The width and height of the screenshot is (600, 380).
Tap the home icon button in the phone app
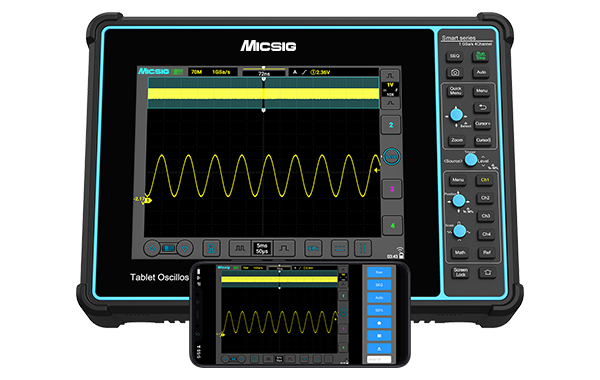(379, 323)
